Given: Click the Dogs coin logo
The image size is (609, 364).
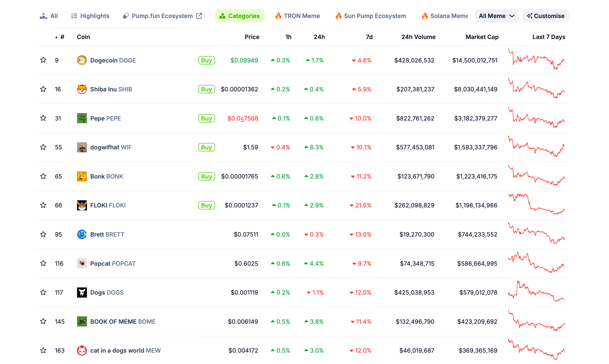Looking at the screenshot, I should point(82,292).
